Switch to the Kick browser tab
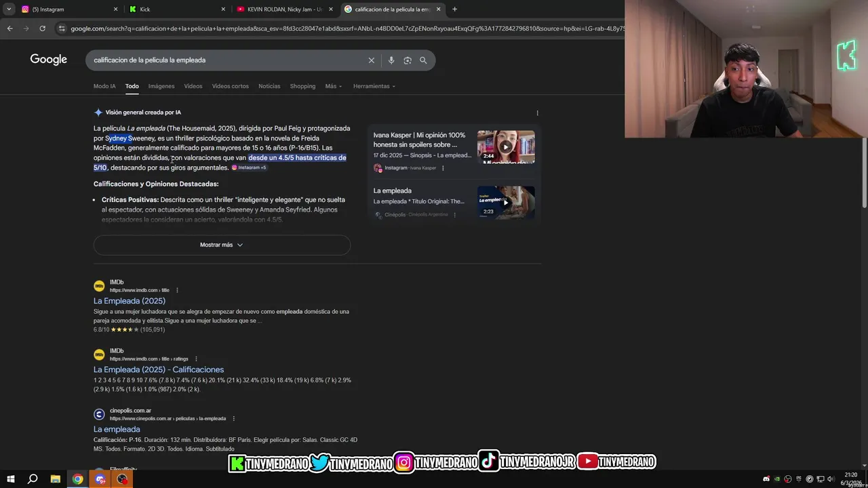Screen dimensions: 868x488 176,9
